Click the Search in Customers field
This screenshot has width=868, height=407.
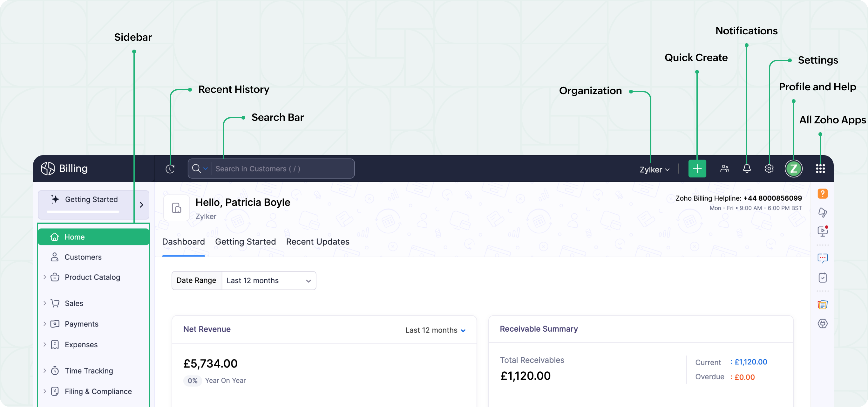pyautogui.click(x=283, y=169)
